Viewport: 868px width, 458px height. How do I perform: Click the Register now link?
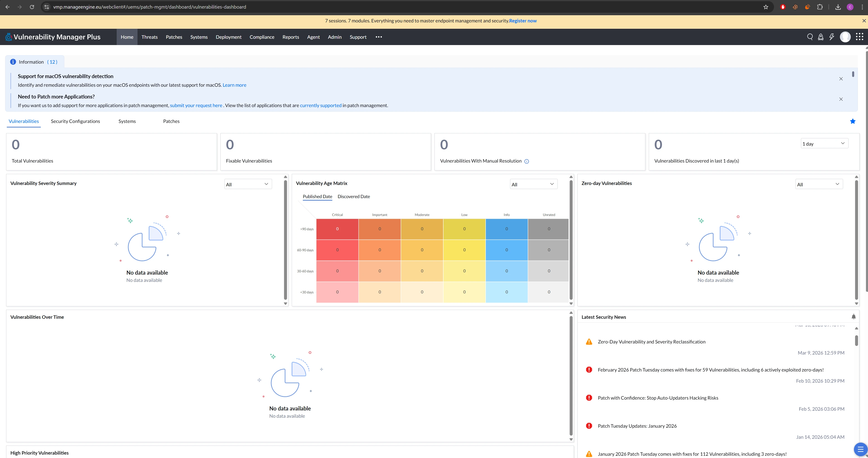coord(523,21)
